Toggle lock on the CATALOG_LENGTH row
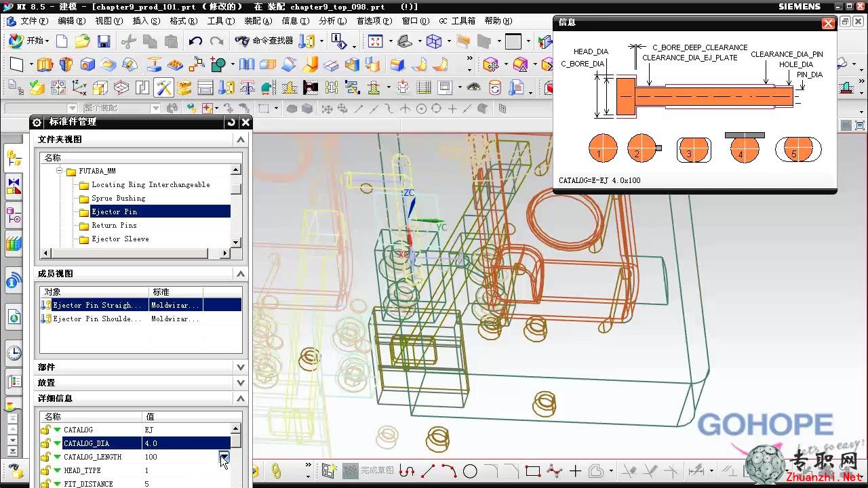The height and width of the screenshot is (488, 868). tap(45, 457)
